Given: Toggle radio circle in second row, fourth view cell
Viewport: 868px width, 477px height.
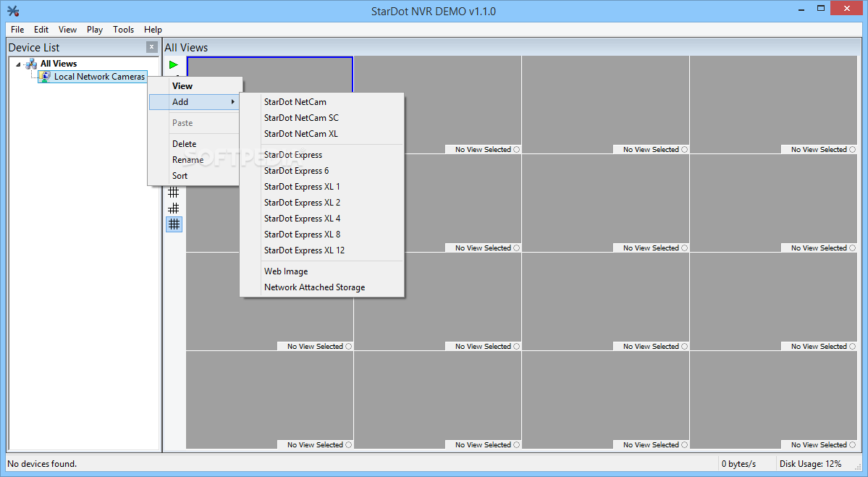Looking at the screenshot, I should pos(853,248).
